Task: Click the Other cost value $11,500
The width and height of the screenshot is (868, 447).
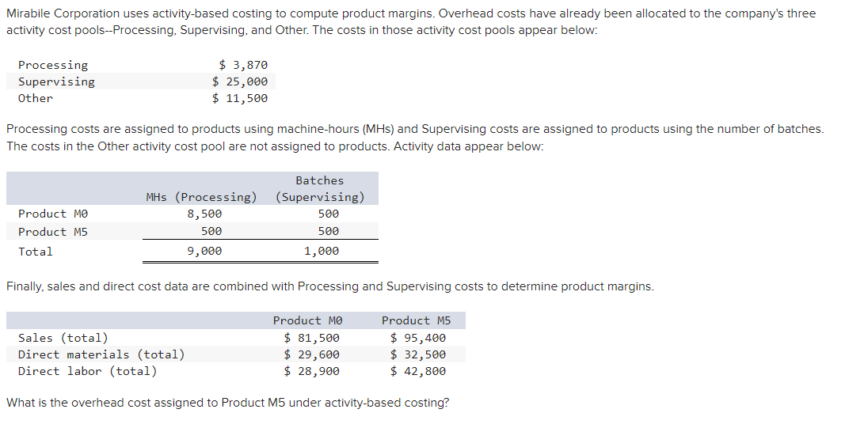Action: click(x=240, y=98)
